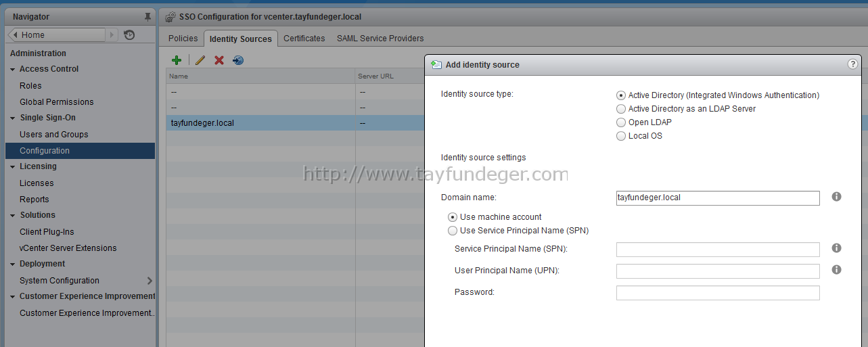Collapse the Single Sign-On section
Viewport: 868px width, 347px height.
(x=13, y=118)
